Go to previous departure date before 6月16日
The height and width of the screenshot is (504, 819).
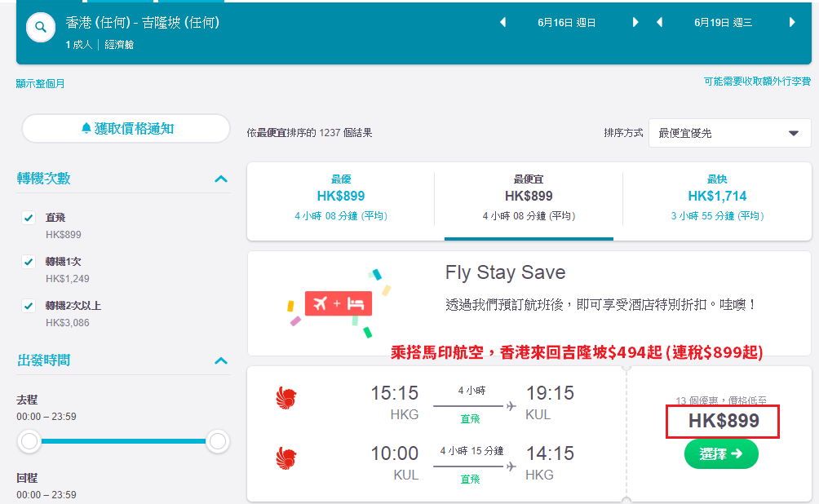[503, 23]
